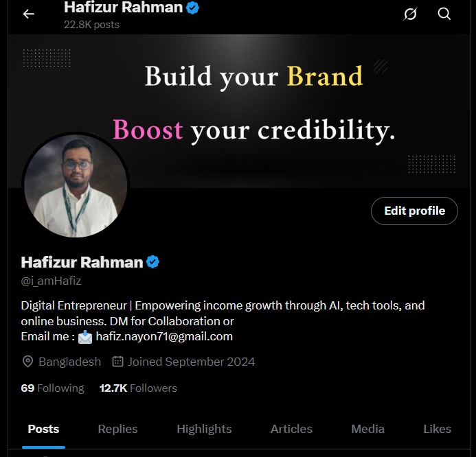Click the verified badge beside header name

tap(192, 8)
